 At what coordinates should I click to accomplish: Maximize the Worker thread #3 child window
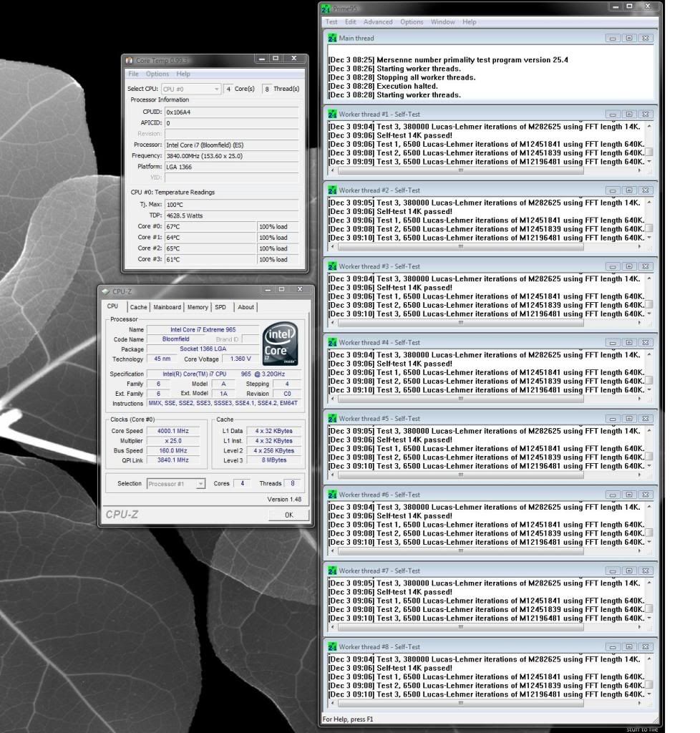point(629,266)
